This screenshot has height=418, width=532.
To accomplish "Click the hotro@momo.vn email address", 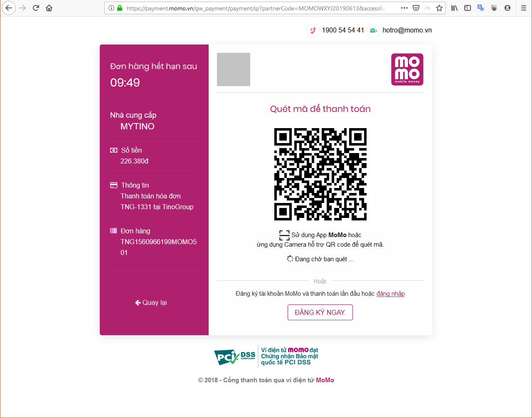I will click(x=407, y=30).
